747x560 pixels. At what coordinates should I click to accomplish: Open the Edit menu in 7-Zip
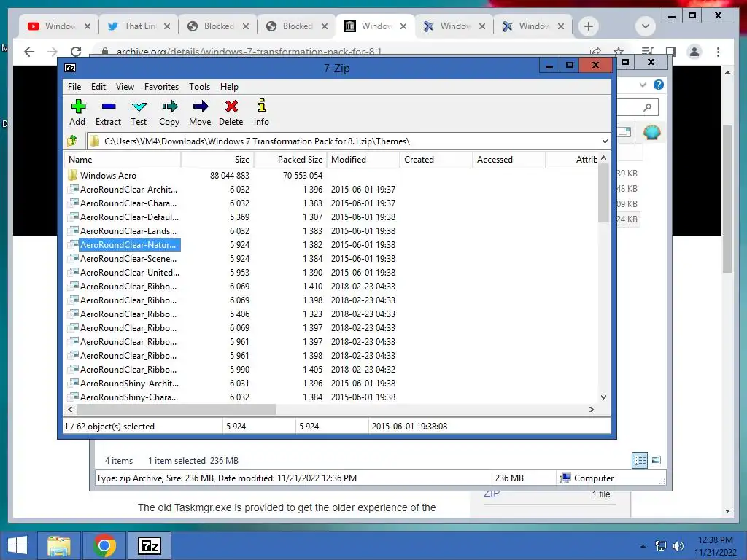tap(98, 87)
